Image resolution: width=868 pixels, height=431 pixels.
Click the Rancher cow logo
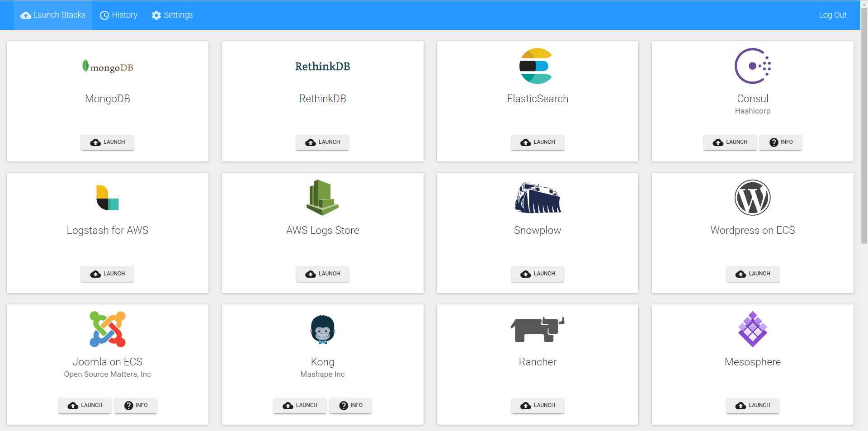tap(538, 329)
